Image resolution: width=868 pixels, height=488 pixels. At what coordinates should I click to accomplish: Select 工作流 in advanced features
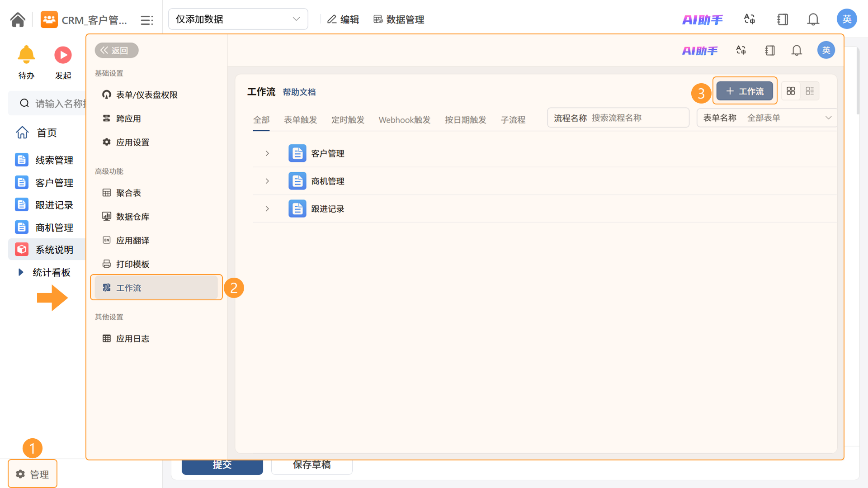[x=156, y=288]
